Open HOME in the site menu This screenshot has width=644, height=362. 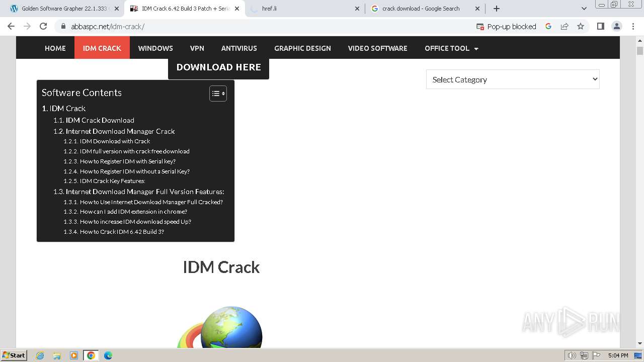55,48
